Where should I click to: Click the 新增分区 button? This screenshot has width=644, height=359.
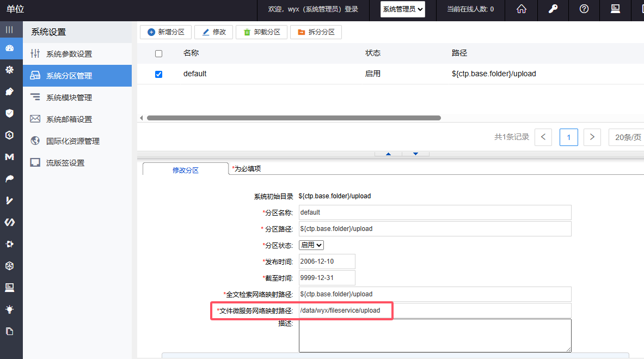point(165,32)
